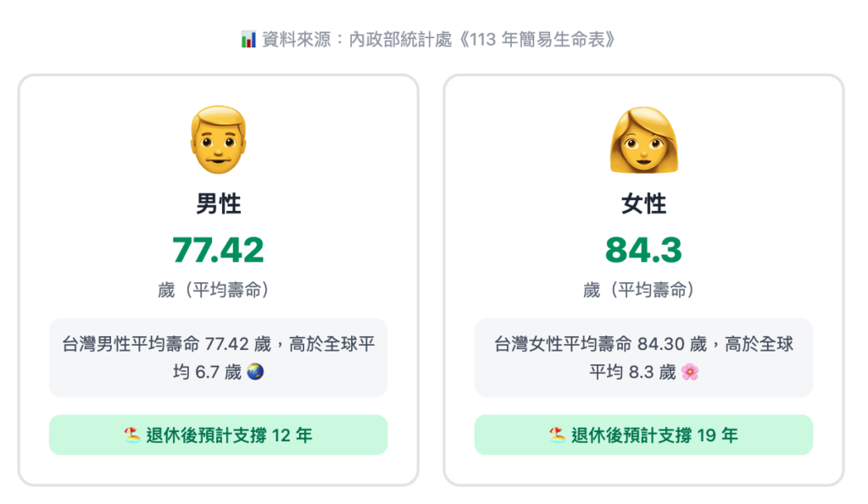868x504 pixels.
Task: Click the bar chart emoji beside the source
Action: (x=248, y=40)
